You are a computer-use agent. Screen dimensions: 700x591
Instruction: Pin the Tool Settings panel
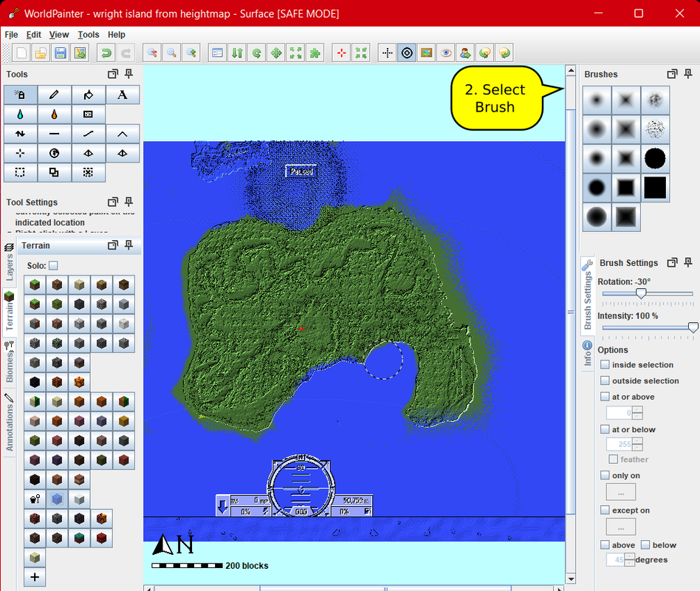click(128, 202)
